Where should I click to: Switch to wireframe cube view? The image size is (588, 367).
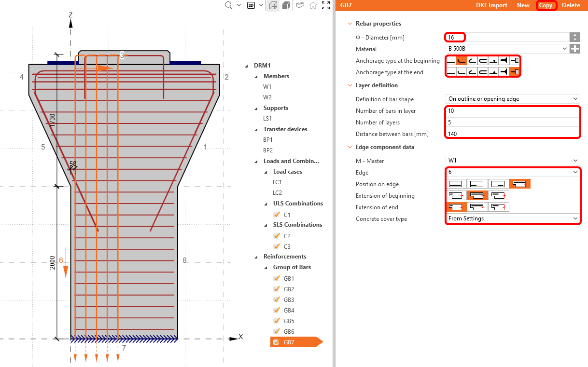pyautogui.click(x=273, y=5)
